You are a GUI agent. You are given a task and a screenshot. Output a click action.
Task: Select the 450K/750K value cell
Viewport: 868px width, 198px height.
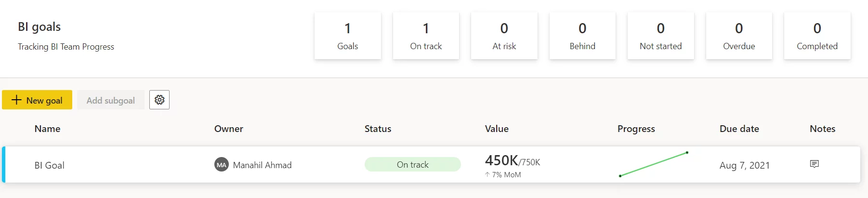(x=513, y=165)
